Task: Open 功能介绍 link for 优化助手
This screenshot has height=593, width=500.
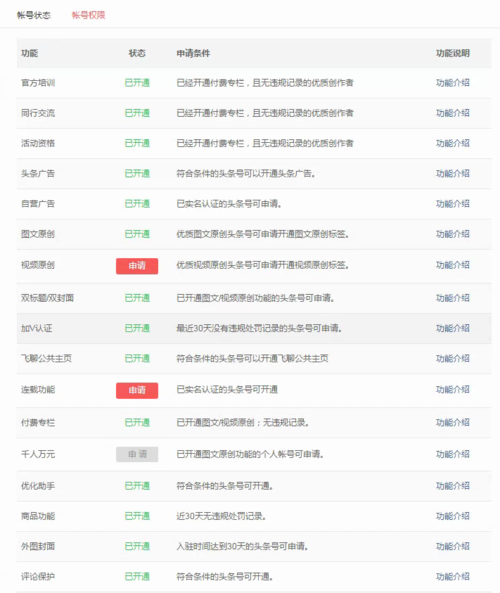Action: tap(453, 486)
